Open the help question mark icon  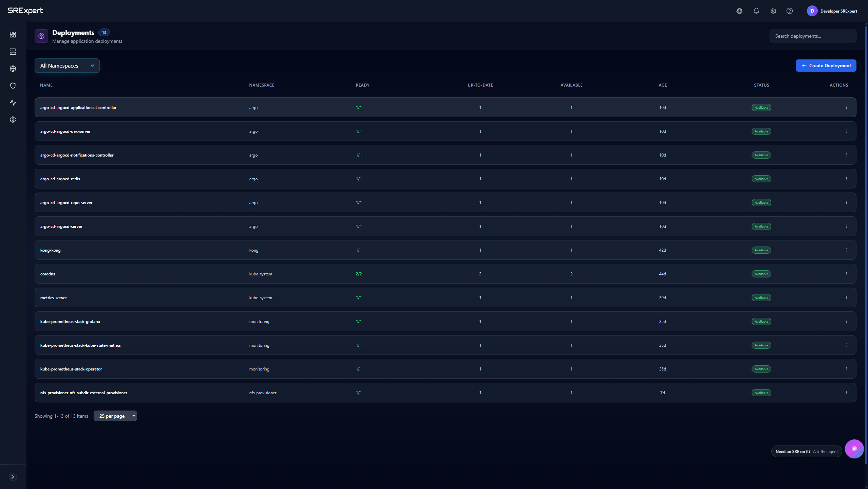click(790, 11)
